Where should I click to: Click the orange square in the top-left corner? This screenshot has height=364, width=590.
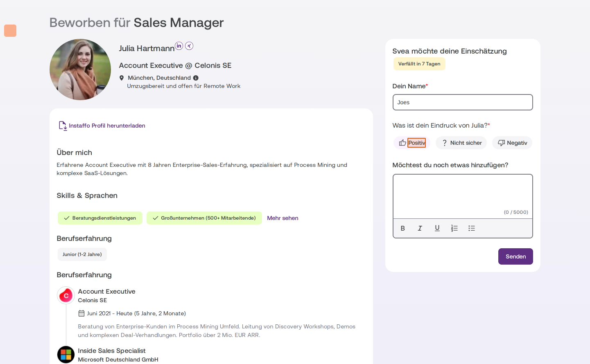pyautogui.click(x=10, y=31)
